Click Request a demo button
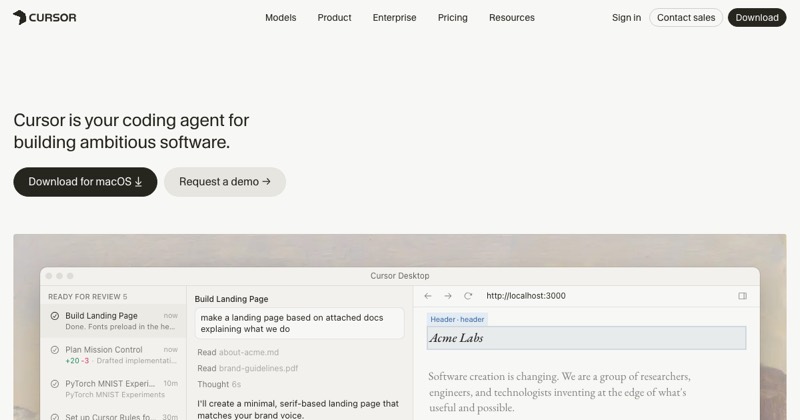 (x=225, y=182)
